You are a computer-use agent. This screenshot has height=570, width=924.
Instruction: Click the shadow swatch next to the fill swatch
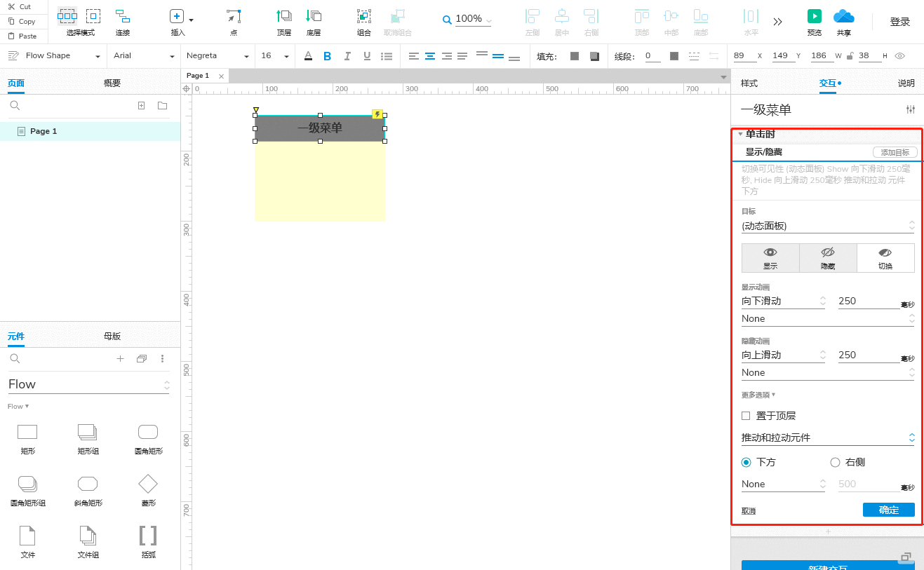click(595, 56)
